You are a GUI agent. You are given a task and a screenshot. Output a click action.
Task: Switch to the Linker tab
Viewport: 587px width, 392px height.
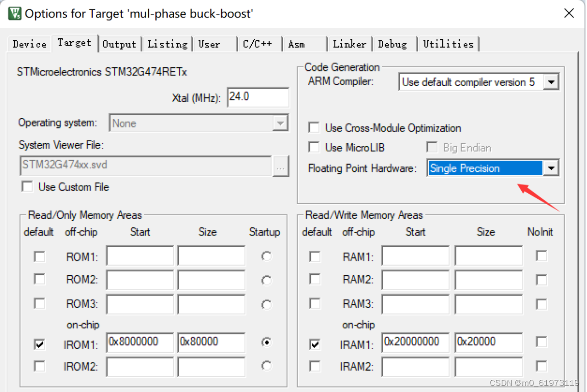click(x=349, y=44)
